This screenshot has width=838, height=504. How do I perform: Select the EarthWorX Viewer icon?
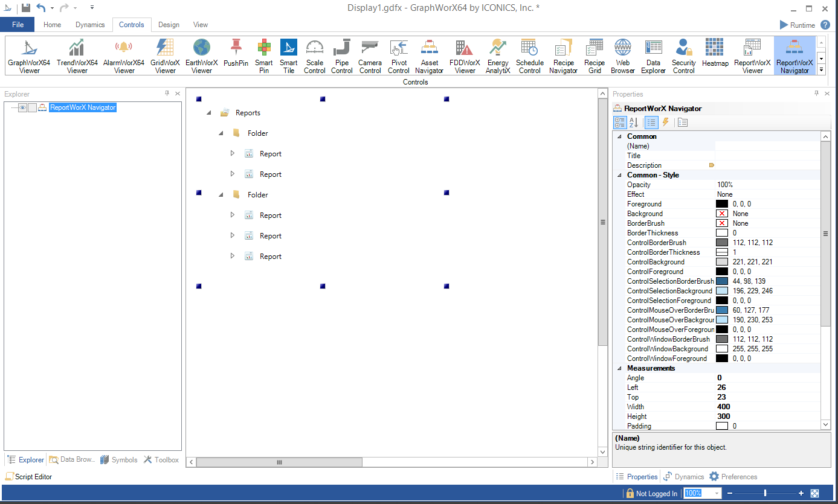201,56
